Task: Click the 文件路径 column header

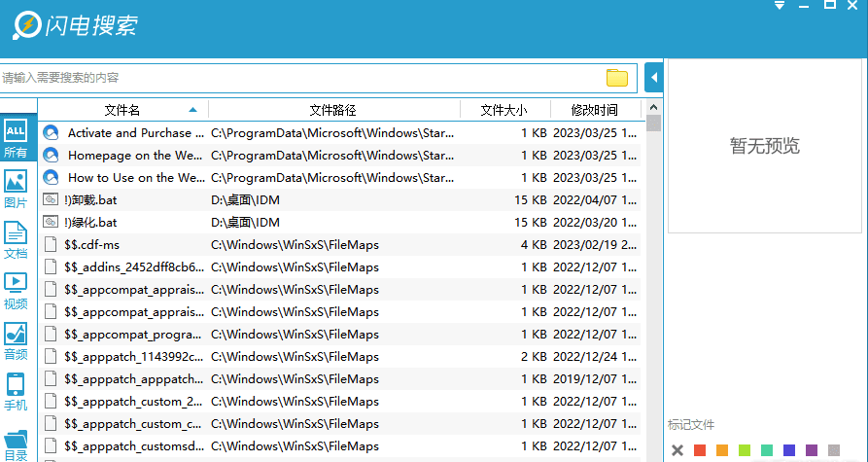Action: click(x=332, y=110)
